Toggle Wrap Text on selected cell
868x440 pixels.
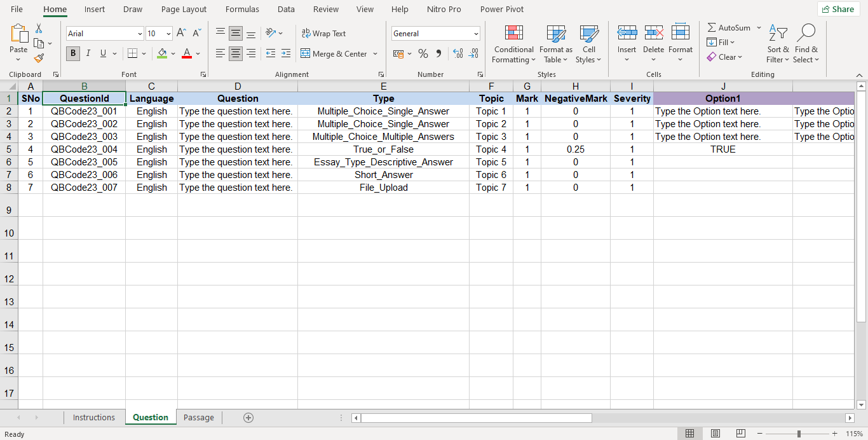click(x=323, y=34)
